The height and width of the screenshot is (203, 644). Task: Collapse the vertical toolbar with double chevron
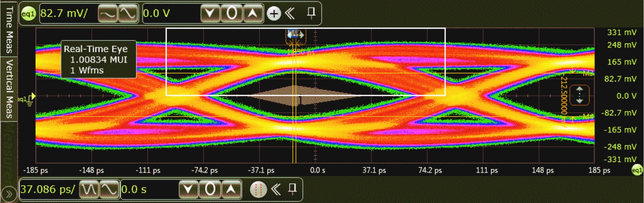(x=290, y=14)
